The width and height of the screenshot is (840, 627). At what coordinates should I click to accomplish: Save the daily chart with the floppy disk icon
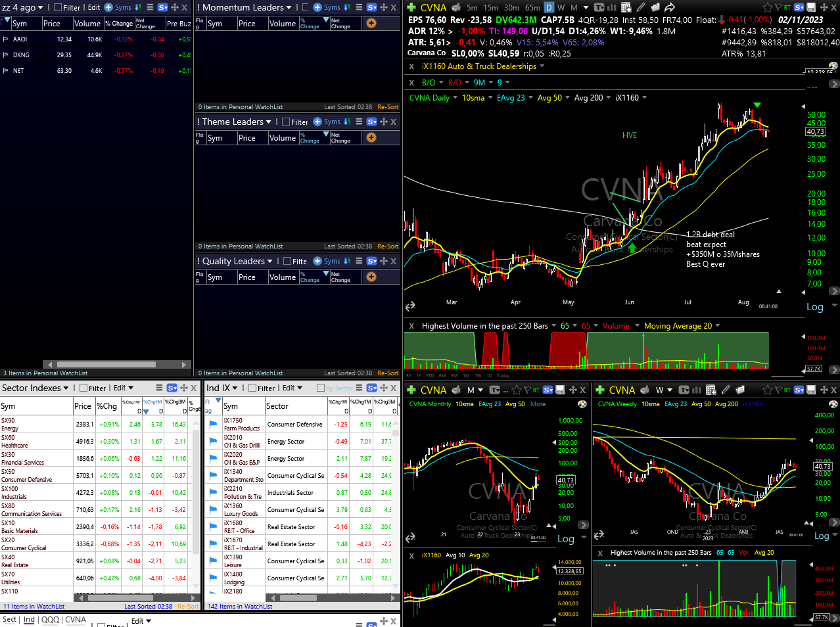point(811,7)
